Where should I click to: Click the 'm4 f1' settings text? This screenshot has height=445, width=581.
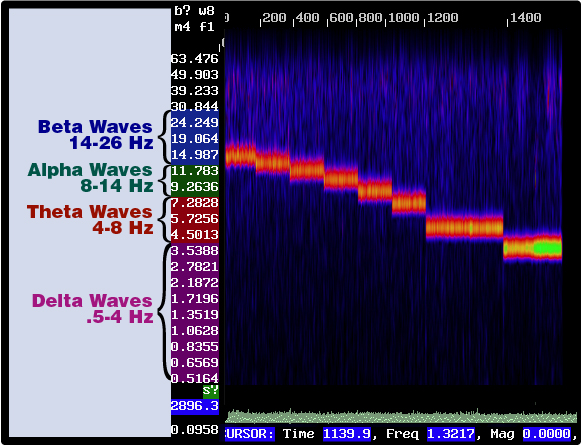pyautogui.click(x=195, y=27)
